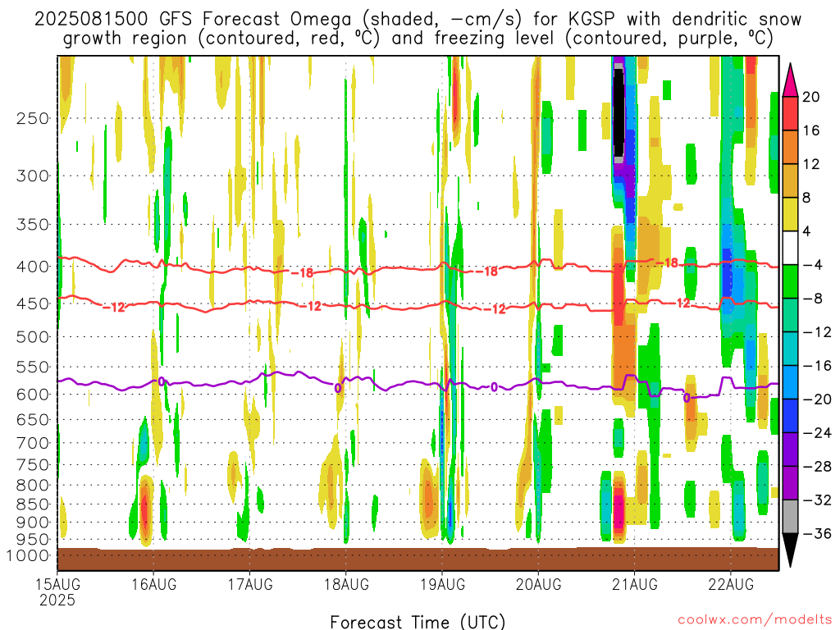Click the 550 pressure level axis label

click(x=33, y=367)
